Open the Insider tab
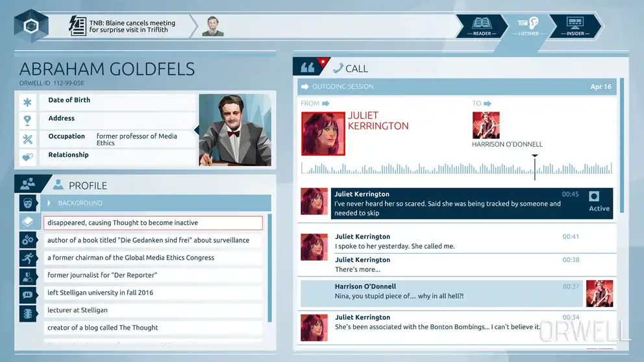 pyautogui.click(x=575, y=25)
